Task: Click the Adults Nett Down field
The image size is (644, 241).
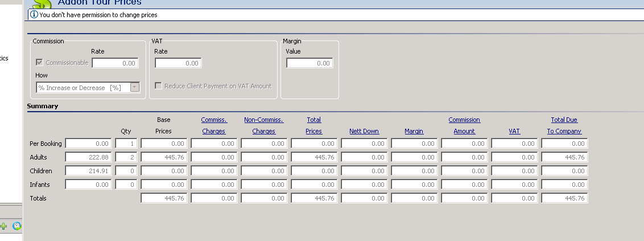Action: [x=364, y=157]
